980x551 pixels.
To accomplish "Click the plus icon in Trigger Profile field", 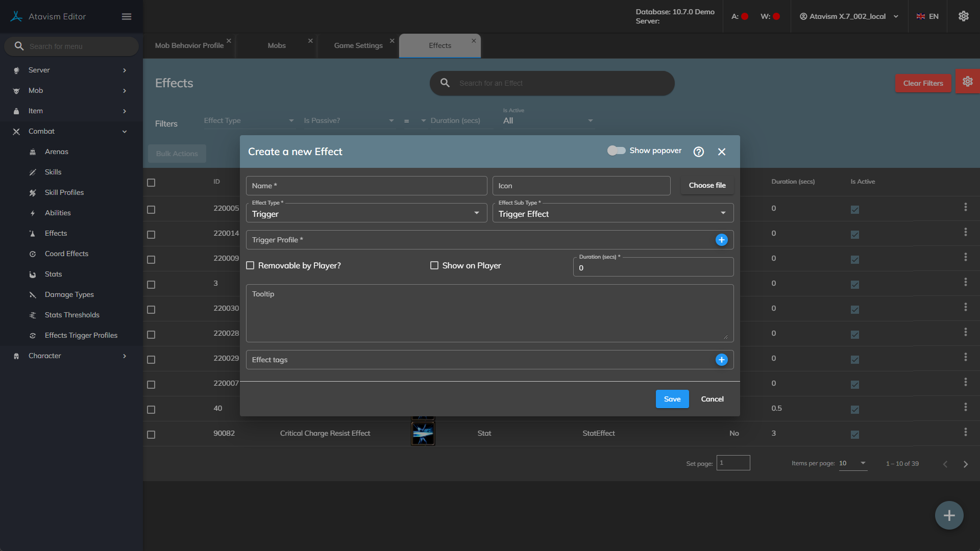I will coord(721,240).
